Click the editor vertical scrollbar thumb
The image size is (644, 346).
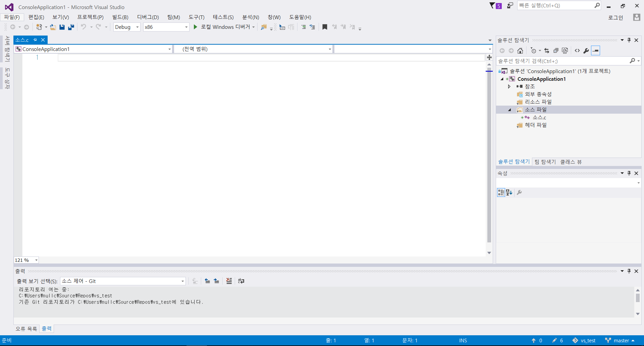[489, 155]
